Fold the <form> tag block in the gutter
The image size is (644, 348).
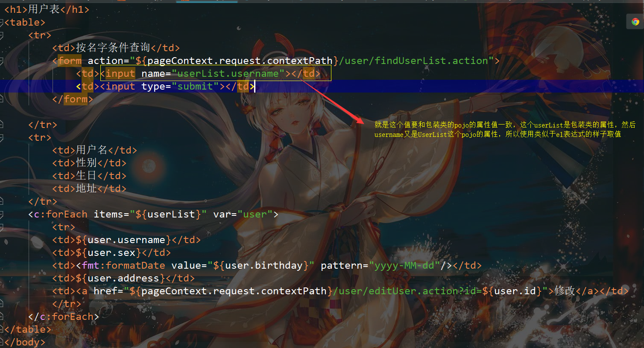click(2, 61)
